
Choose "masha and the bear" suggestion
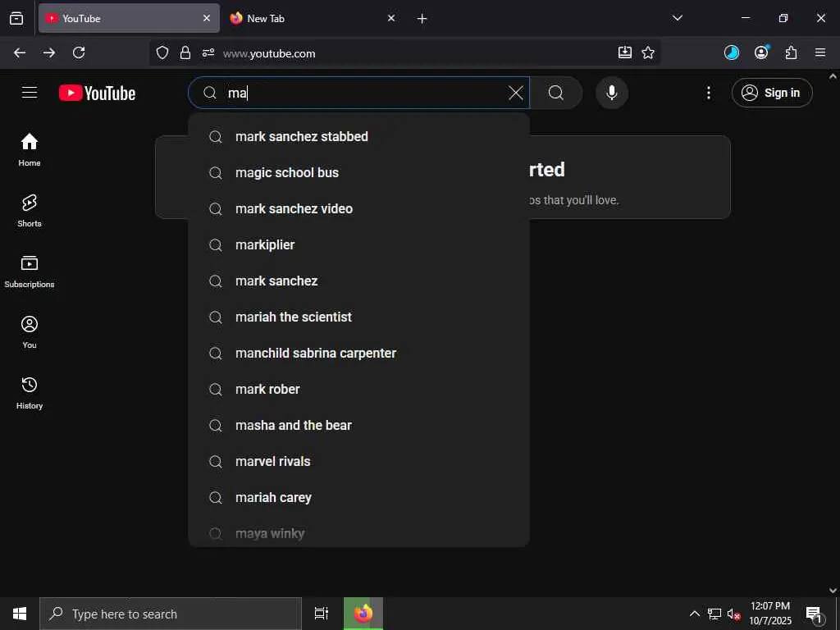click(359, 426)
